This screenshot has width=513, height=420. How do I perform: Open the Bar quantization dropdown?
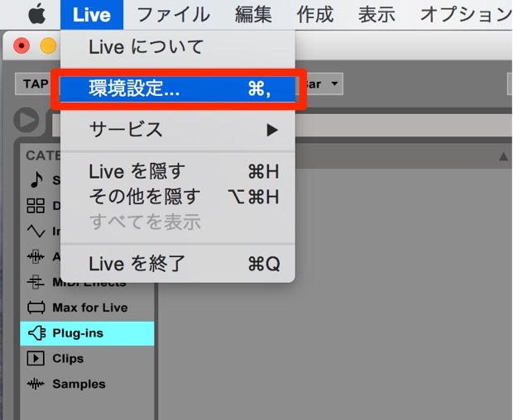click(x=322, y=84)
